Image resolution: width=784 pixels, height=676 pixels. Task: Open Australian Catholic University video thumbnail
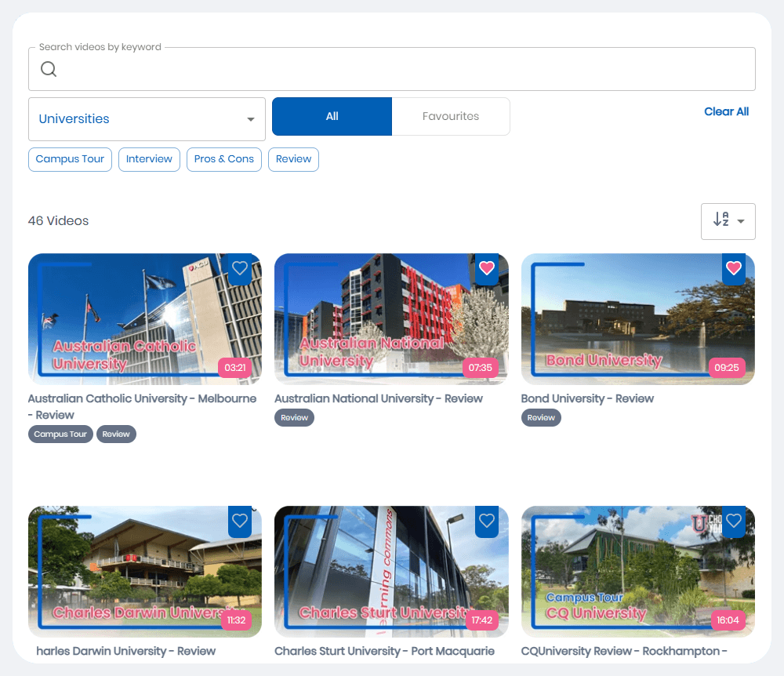coord(145,319)
